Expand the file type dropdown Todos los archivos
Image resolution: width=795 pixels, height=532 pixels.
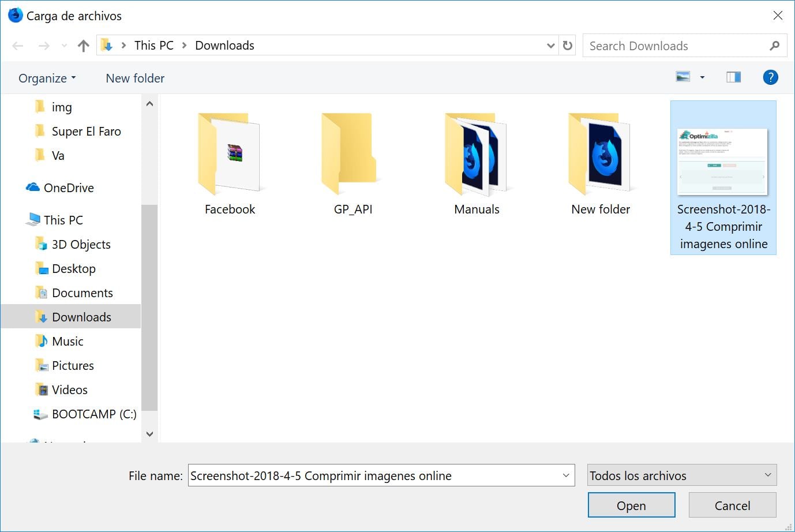682,475
